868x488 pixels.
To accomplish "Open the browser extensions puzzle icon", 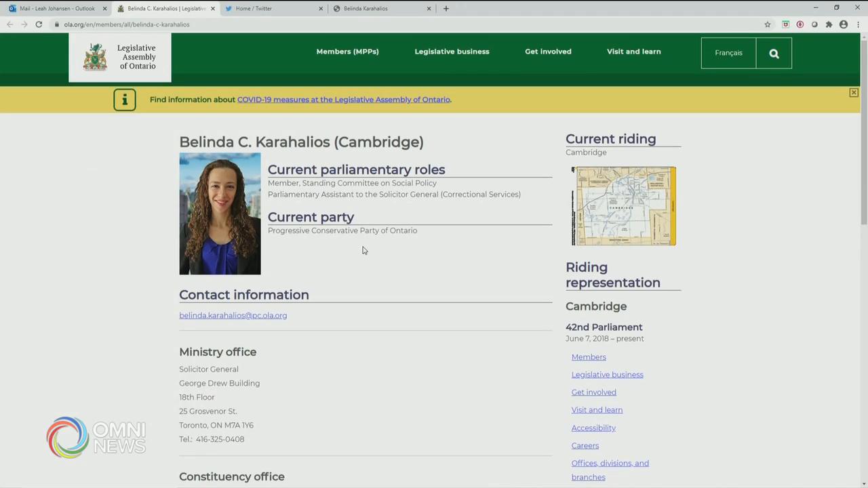I will (x=829, y=24).
